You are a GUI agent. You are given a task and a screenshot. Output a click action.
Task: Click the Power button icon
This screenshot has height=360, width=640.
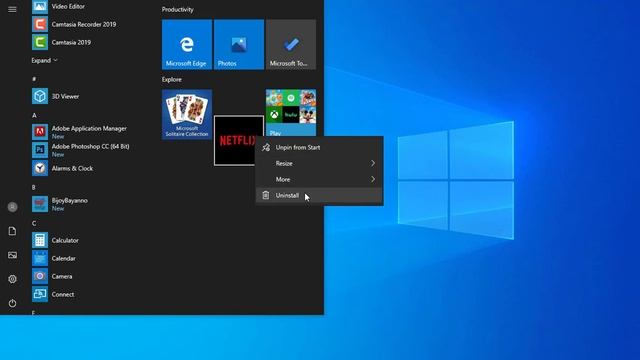12,303
